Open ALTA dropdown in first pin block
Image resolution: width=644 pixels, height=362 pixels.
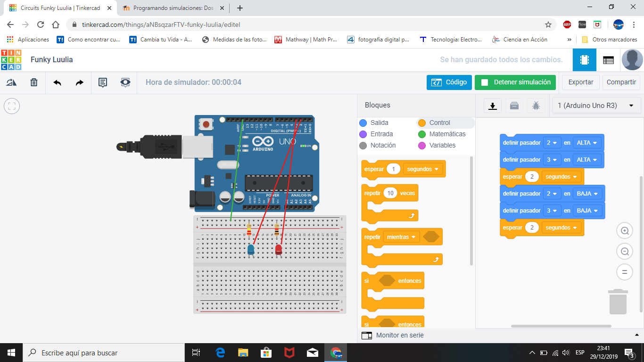click(587, 142)
